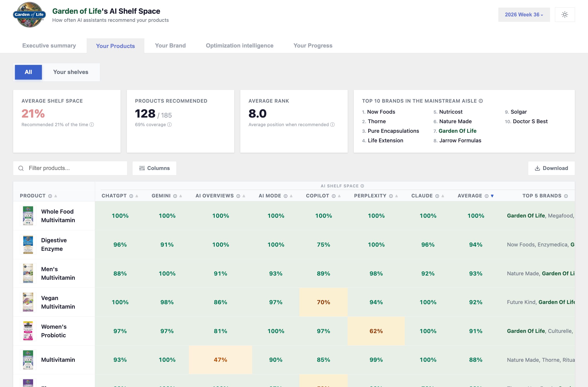Click info icon in Product column header
This screenshot has height=387, width=588.
click(50, 196)
